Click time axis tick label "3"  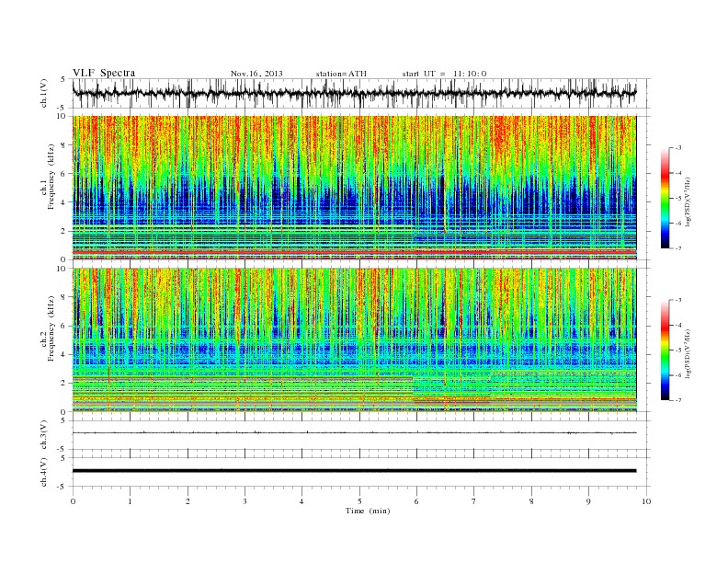point(245,501)
